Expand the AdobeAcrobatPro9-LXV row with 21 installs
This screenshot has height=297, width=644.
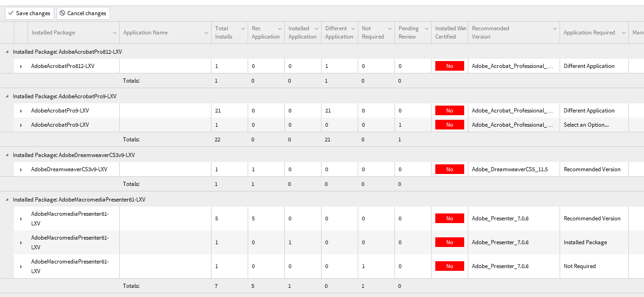point(21,111)
